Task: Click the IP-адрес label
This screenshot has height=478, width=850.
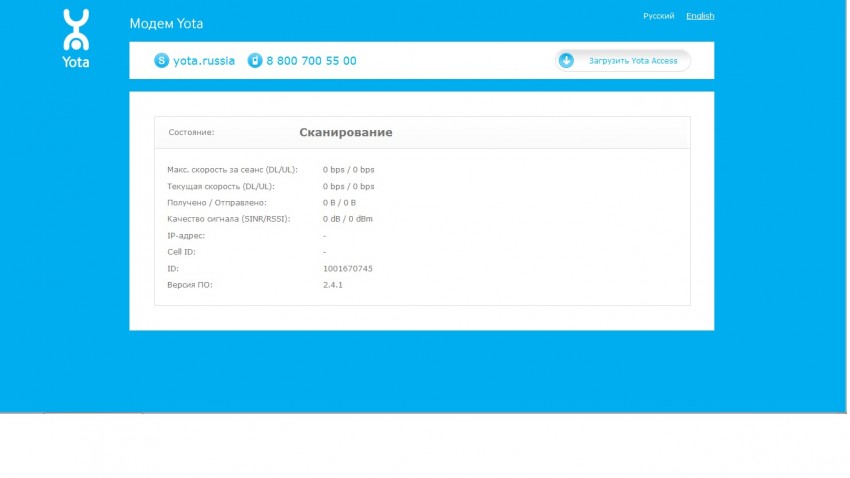Action: [x=186, y=236]
